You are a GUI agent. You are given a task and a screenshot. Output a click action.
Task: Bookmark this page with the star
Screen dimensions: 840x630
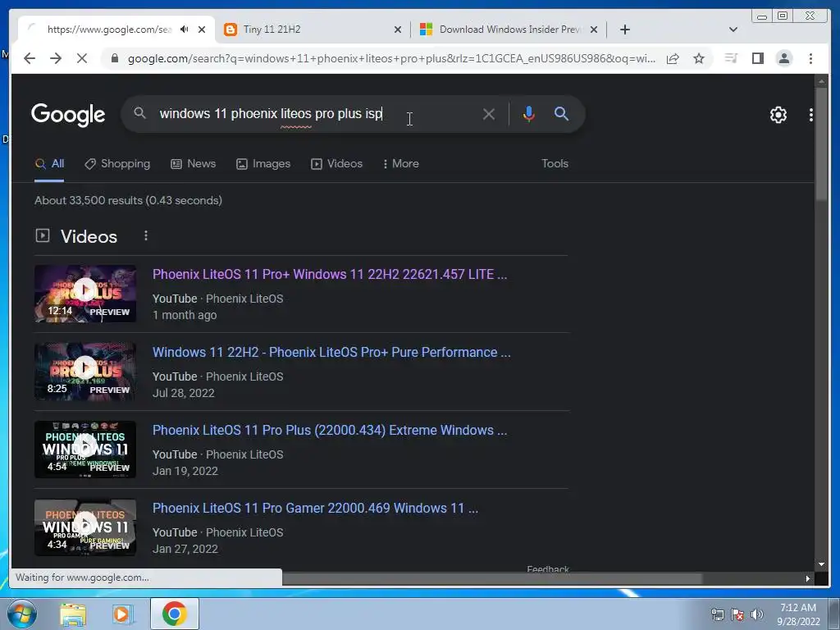point(699,58)
